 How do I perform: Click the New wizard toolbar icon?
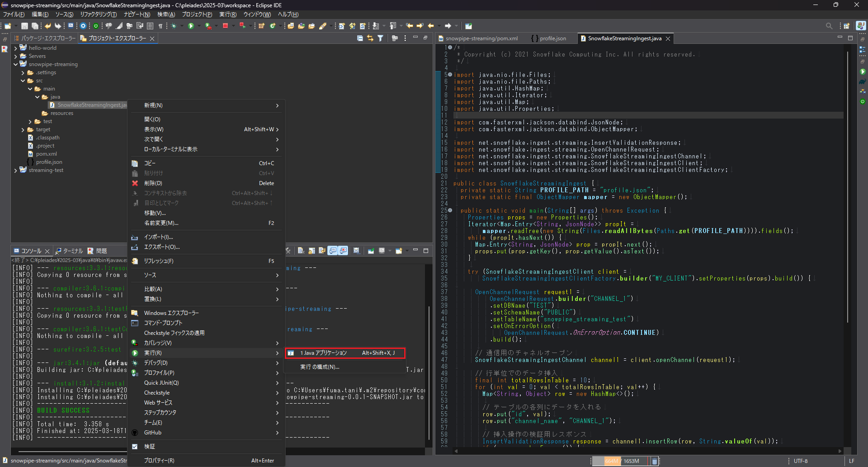coord(8,26)
